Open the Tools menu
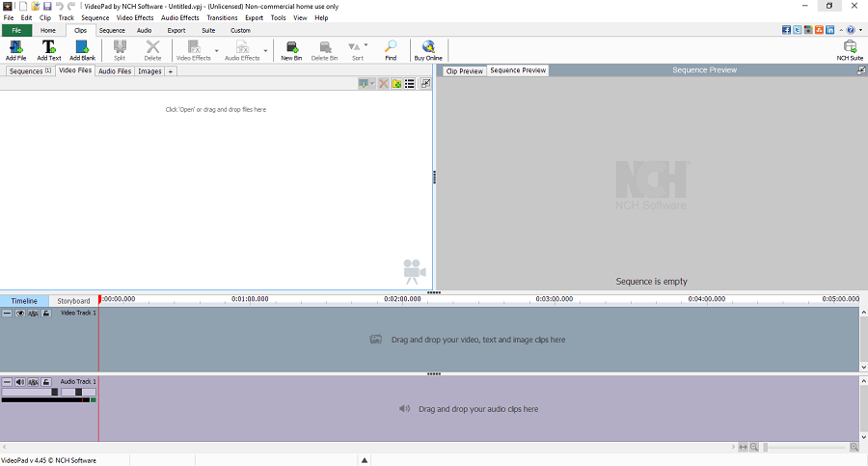Image resolution: width=868 pixels, height=466 pixels. [x=278, y=17]
